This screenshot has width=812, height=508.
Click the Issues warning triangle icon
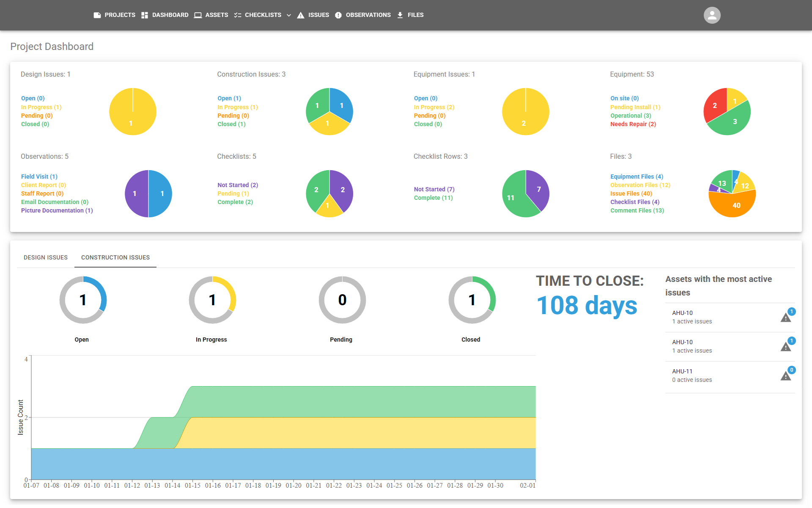tap(301, 15)
